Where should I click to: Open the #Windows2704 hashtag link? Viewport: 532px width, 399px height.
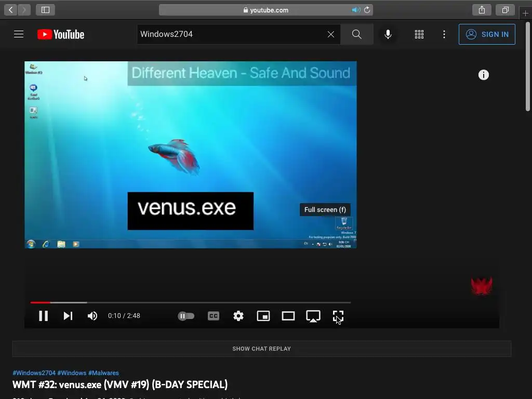[x=34, y=373]
